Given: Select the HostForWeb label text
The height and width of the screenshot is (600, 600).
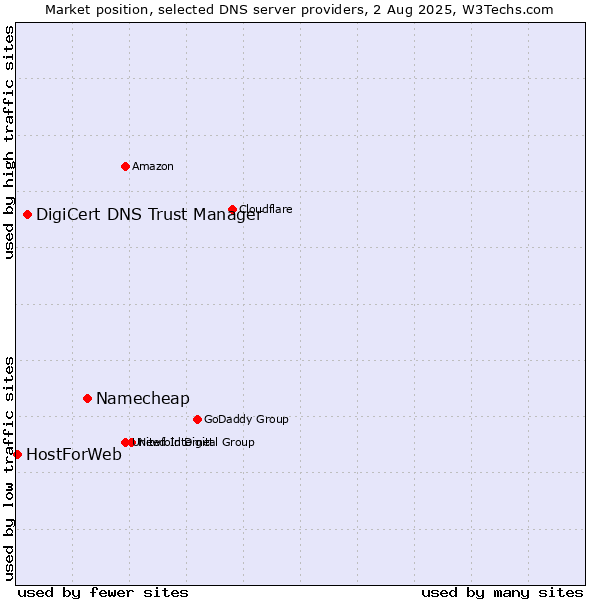Looking at the screenshot, I should pyautogui.click(x=74, y=455).
